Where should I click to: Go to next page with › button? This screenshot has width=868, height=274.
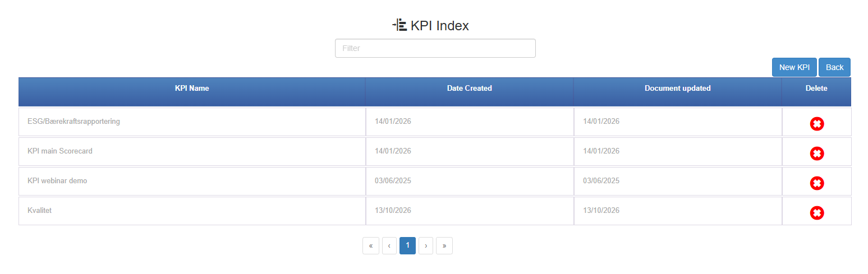[426, 245]
